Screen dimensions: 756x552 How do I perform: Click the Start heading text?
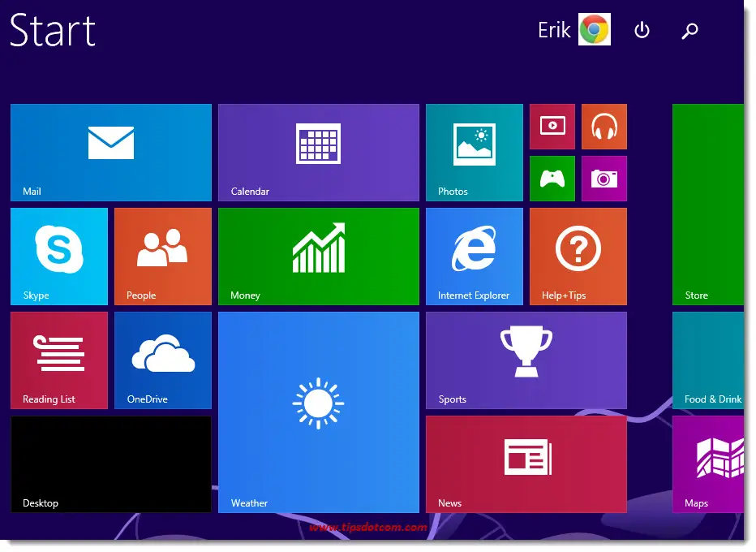pos(53,30)
